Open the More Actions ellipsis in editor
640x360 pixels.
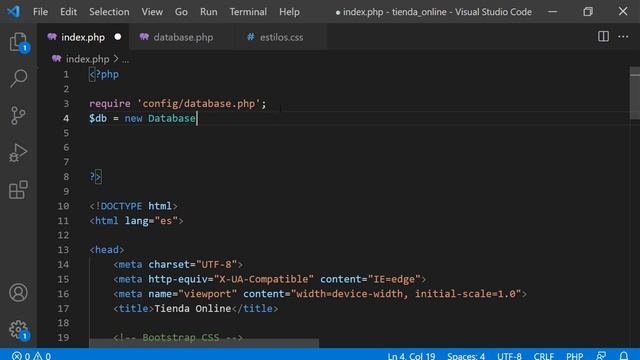[623, 37]
